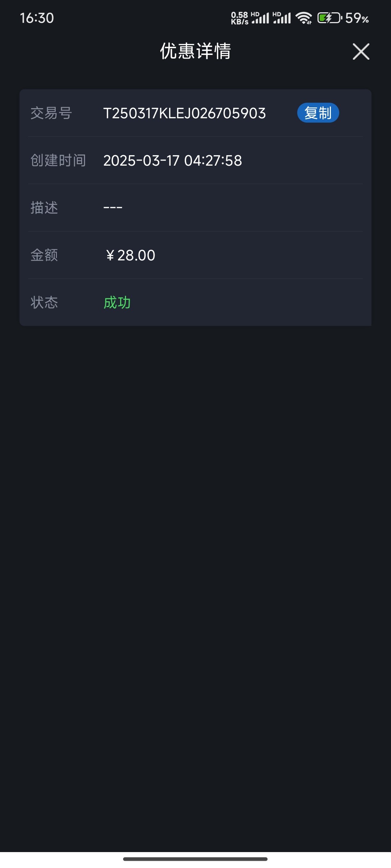Tap the 优惠详情 page title

(195, 51)
